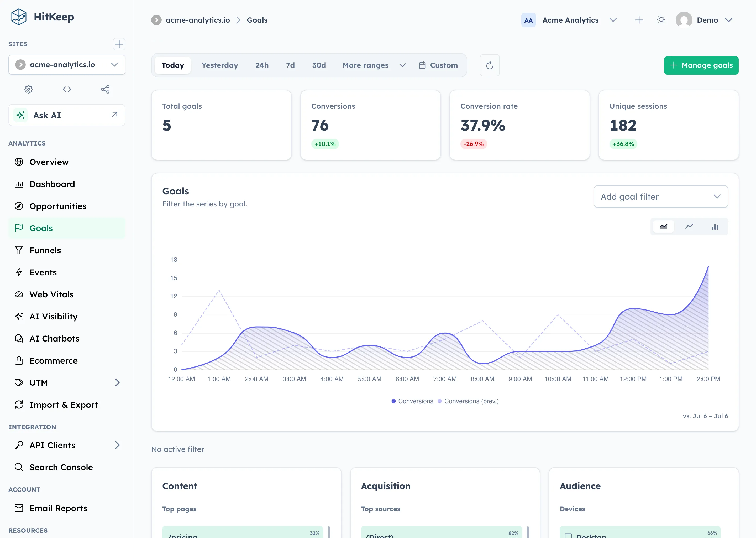Click the Overview globe icon
The image size is (756, 538).
point(19,162)
